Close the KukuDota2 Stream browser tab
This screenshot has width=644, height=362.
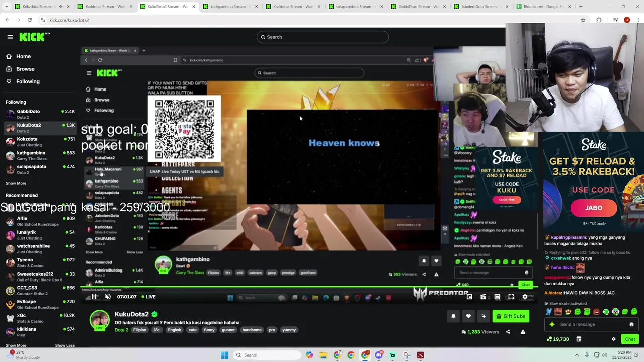point(194,7)
